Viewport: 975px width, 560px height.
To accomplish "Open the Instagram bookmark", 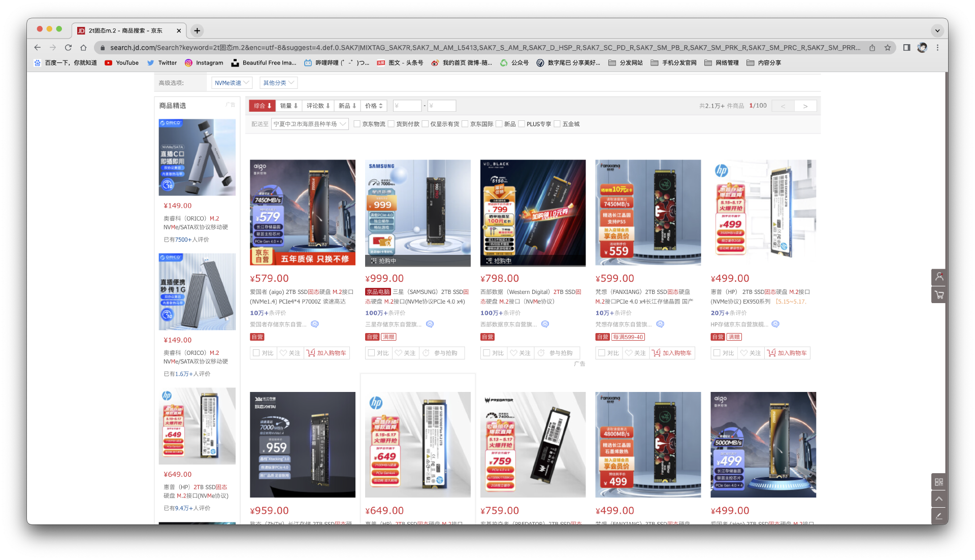I will coord(204,63).
